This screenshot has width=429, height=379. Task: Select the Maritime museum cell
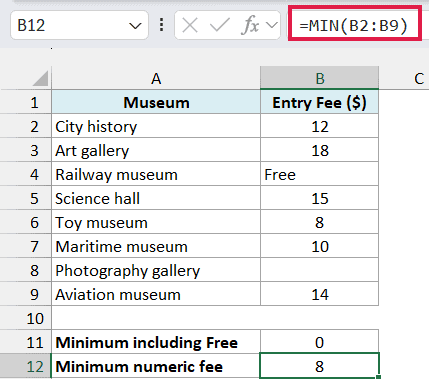156,246
